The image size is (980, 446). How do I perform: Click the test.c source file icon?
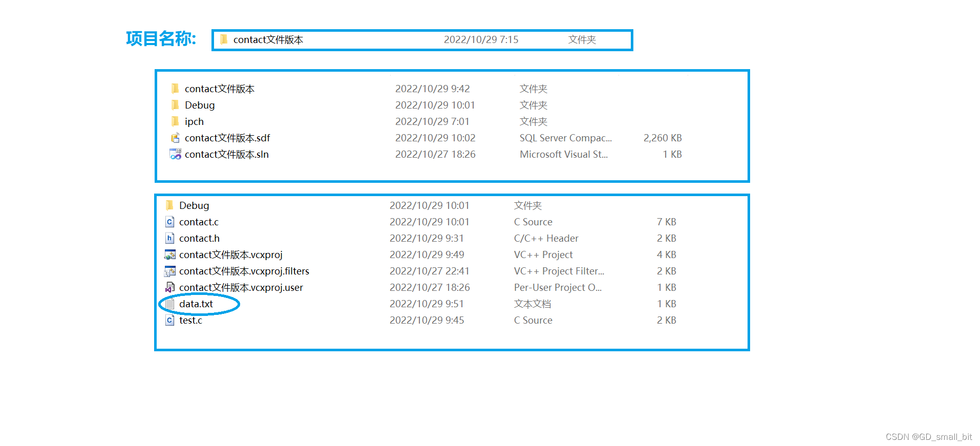169,320
